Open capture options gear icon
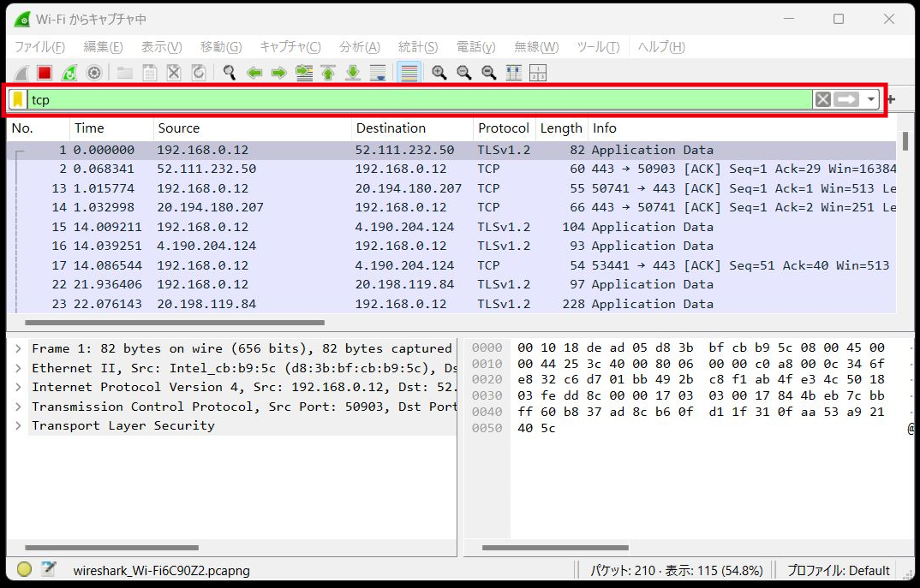 coord(94,73)
